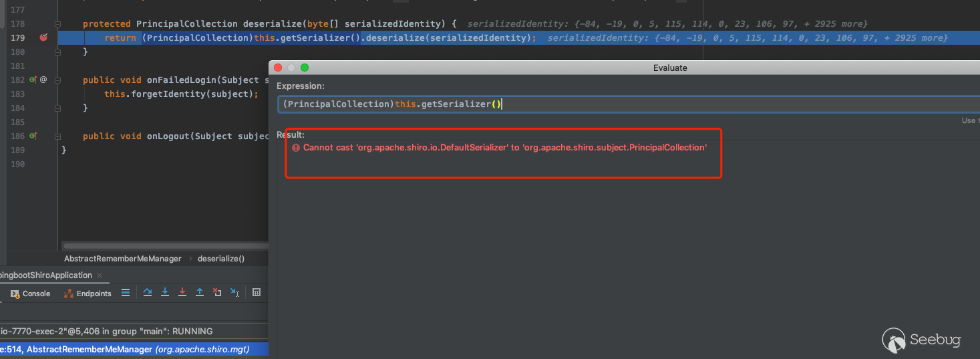980x359 pixels.
Task: Expand the folded onLogout method at line 186
Action: (58, 136)
